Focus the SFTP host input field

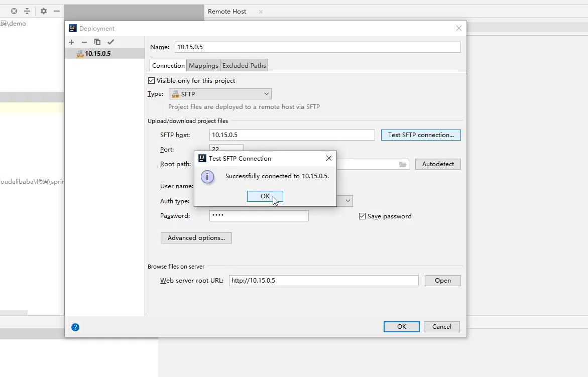coord(292,135)
